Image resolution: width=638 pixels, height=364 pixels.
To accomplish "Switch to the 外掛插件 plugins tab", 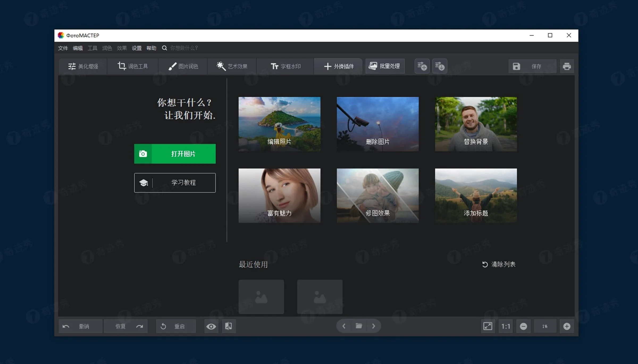I will point(338,66).
